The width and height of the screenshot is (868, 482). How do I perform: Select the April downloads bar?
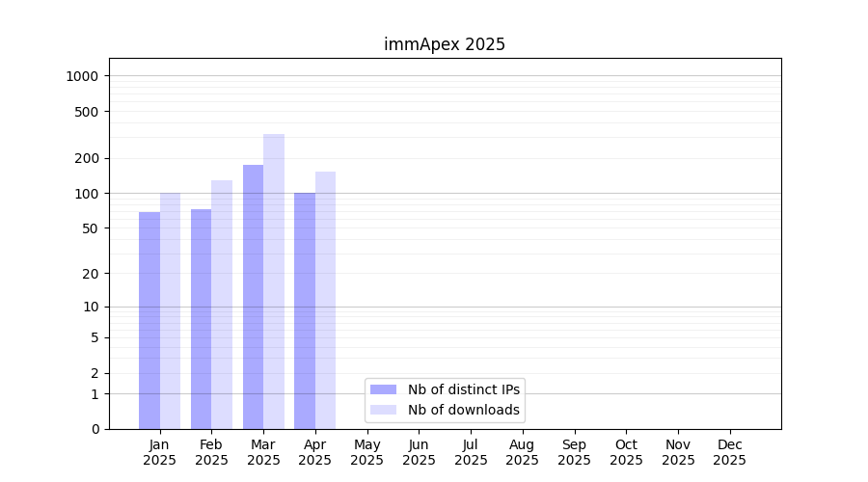[325, 300]
